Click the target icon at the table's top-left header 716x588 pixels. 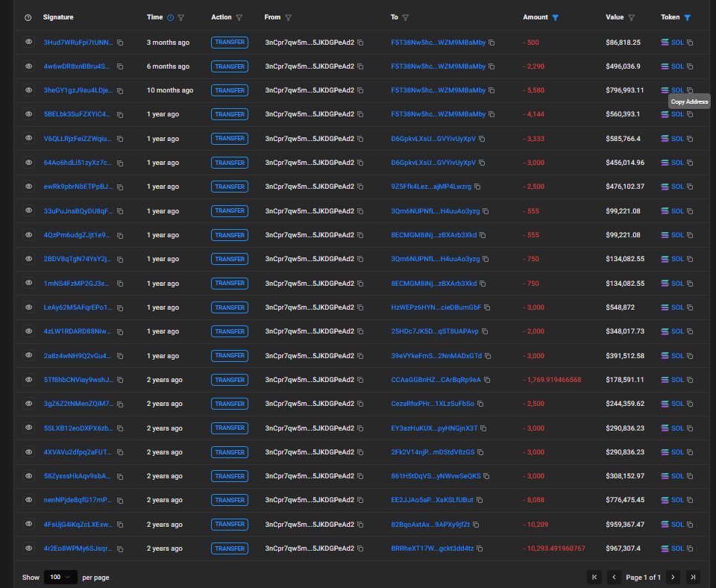tap(27, 17)
